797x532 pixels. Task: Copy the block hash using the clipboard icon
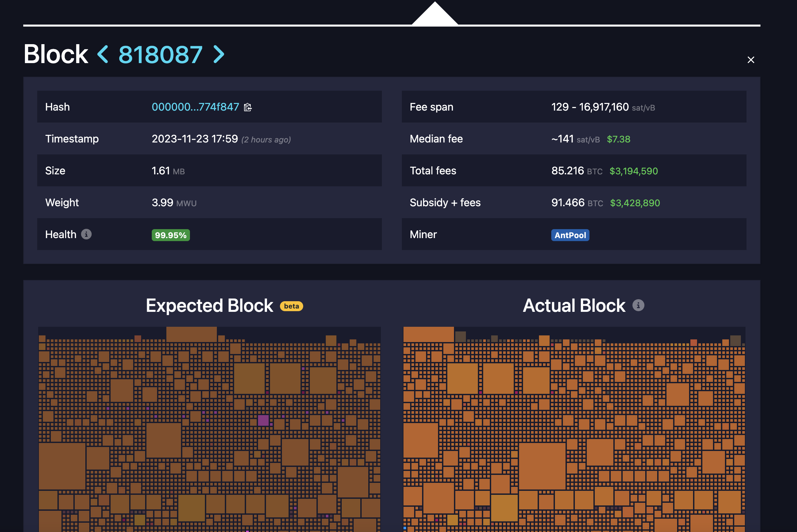(248, 107)
